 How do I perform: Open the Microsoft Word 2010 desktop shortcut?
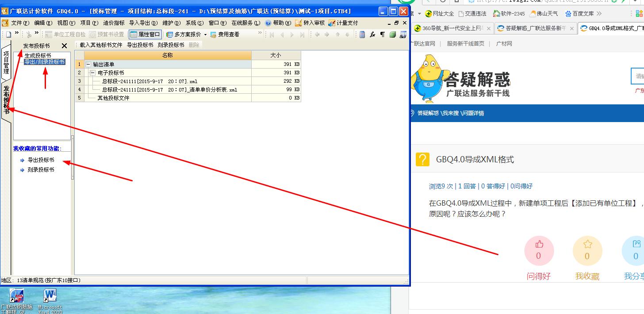tap(50, 301)
